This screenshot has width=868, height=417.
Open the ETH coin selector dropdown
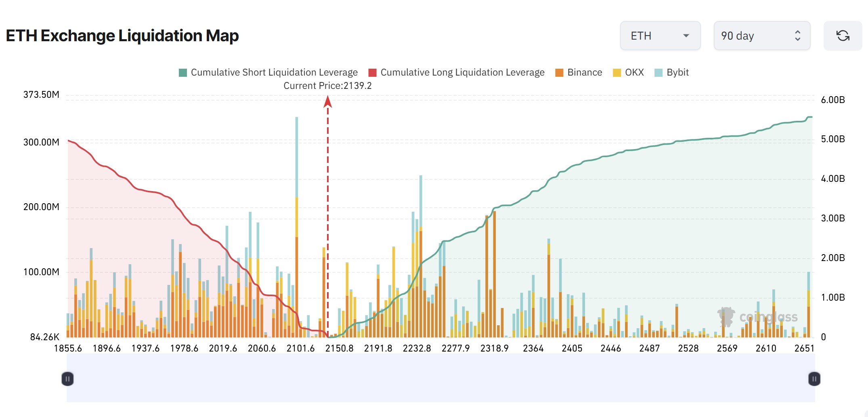pos(660,36)
